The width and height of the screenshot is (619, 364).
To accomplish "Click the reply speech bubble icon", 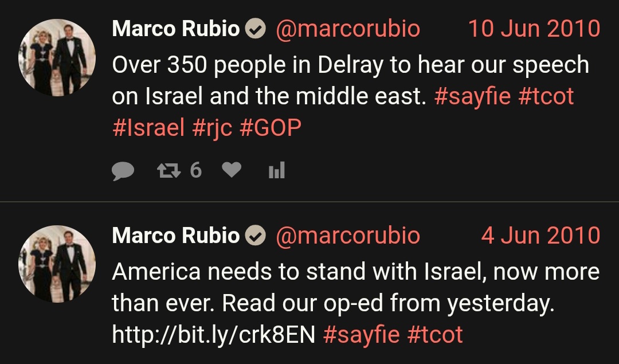I will (123, 171).
